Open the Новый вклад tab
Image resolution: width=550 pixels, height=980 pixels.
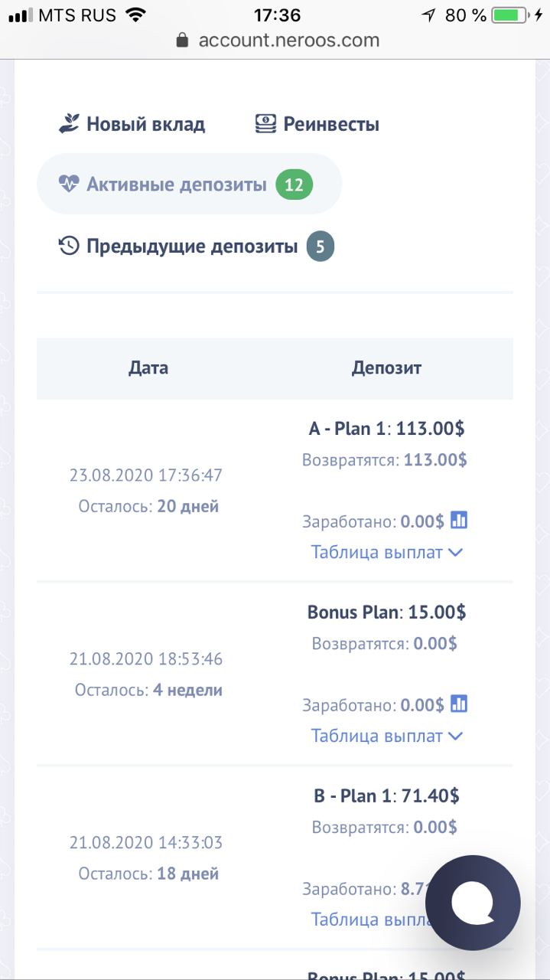coord(132,124)
